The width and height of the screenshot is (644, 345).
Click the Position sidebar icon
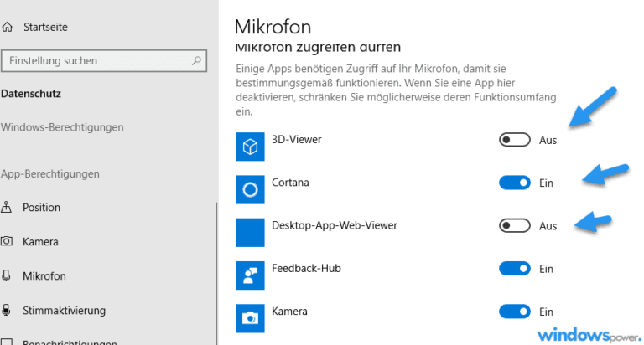6,207
